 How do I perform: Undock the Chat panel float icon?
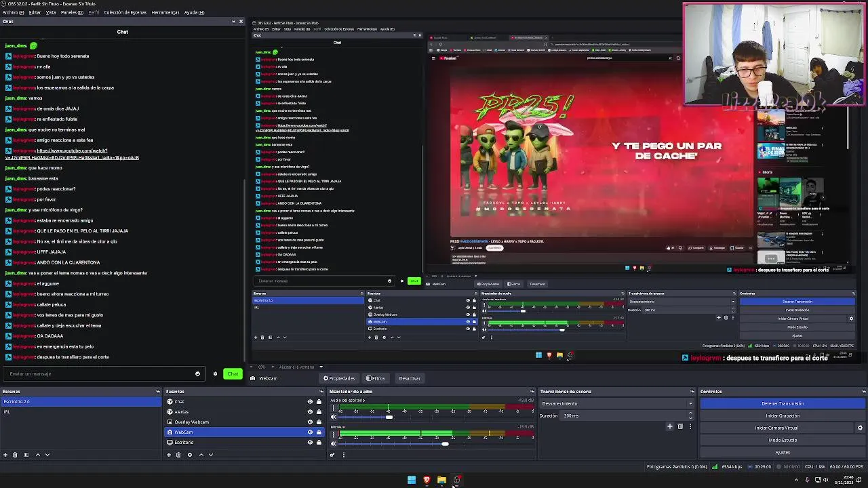(233, 21)
